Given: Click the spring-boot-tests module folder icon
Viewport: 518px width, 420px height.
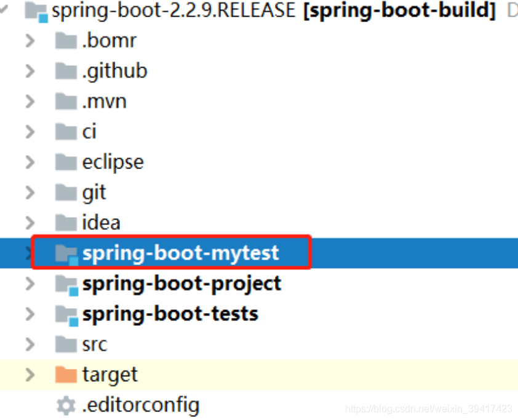Looking at the screenshot, I should click(x=66, y=315).
